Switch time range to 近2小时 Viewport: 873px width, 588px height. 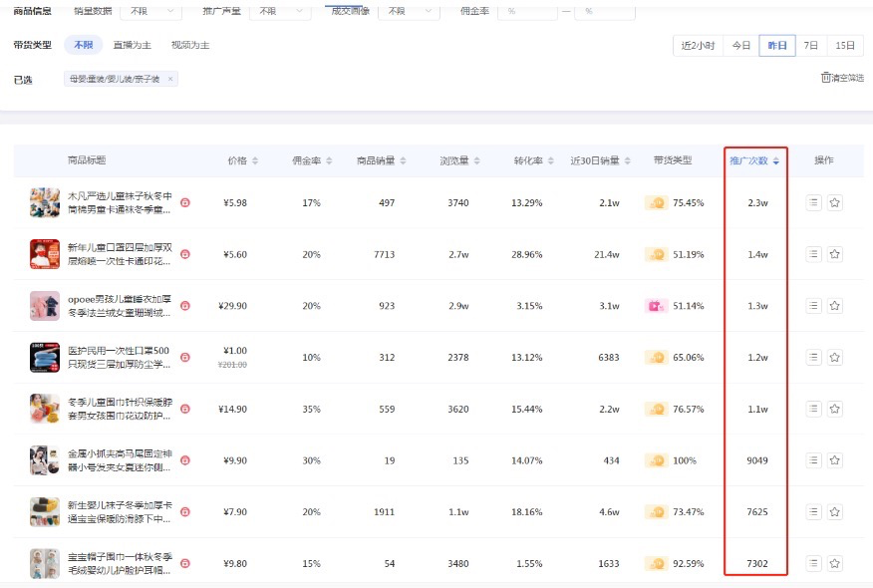pos(699,46)
